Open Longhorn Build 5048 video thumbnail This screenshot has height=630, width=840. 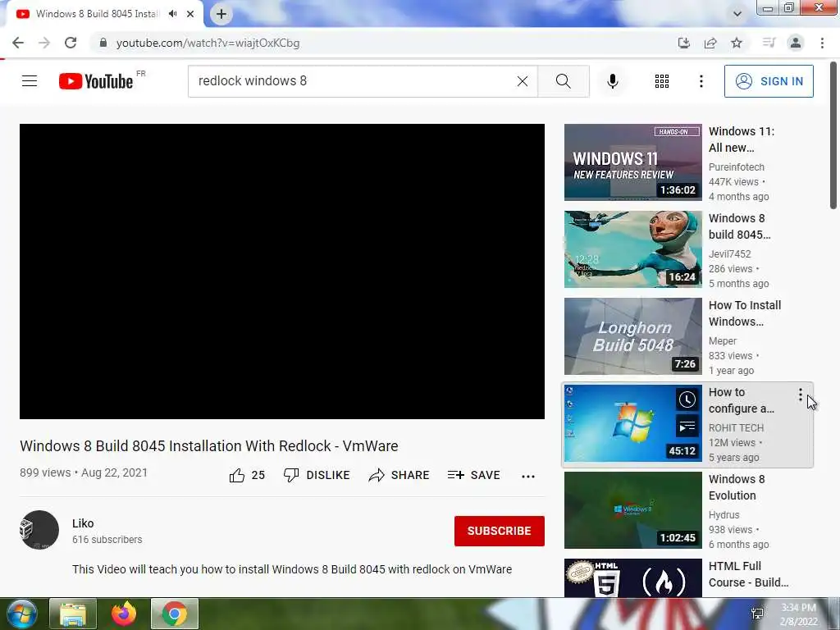coord(632,336)
